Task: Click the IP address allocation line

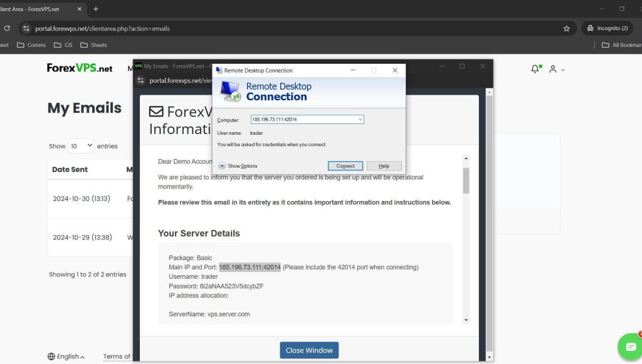Action: pos(199,295)
